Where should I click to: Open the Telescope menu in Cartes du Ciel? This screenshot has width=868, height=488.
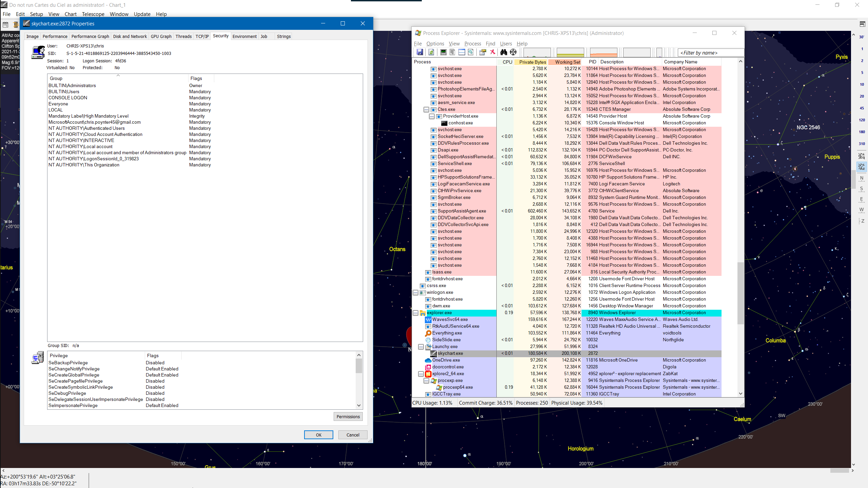pyautogui.click(x=93, y=14)
